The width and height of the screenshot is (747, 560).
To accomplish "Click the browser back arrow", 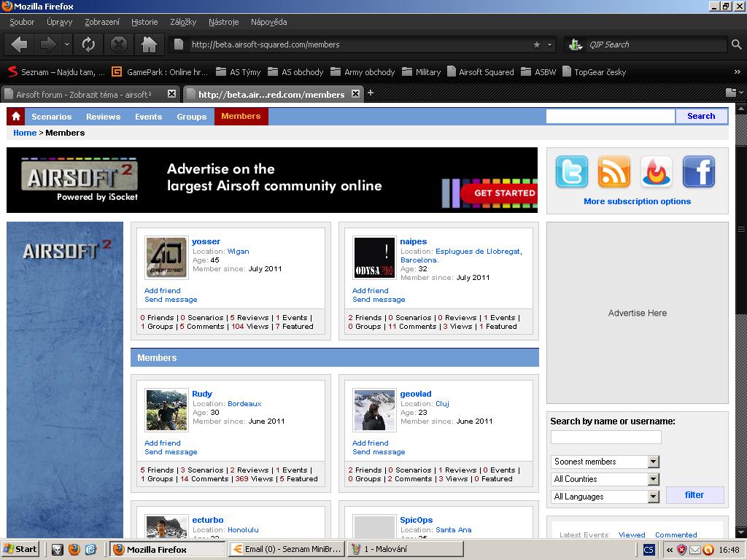I will [20, 44].
